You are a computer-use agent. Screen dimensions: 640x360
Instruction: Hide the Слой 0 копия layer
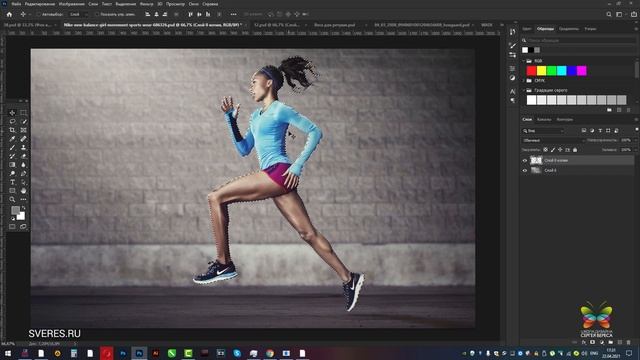click(x=525, y=160)
